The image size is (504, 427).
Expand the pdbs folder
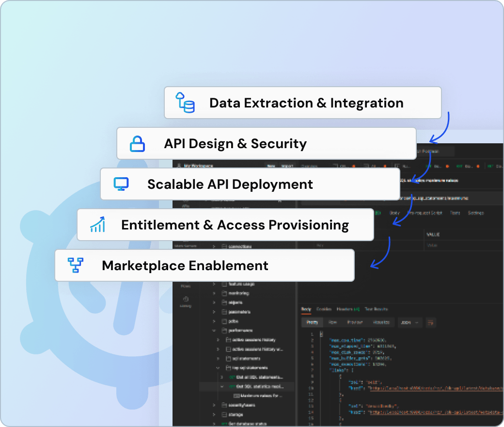214,321
